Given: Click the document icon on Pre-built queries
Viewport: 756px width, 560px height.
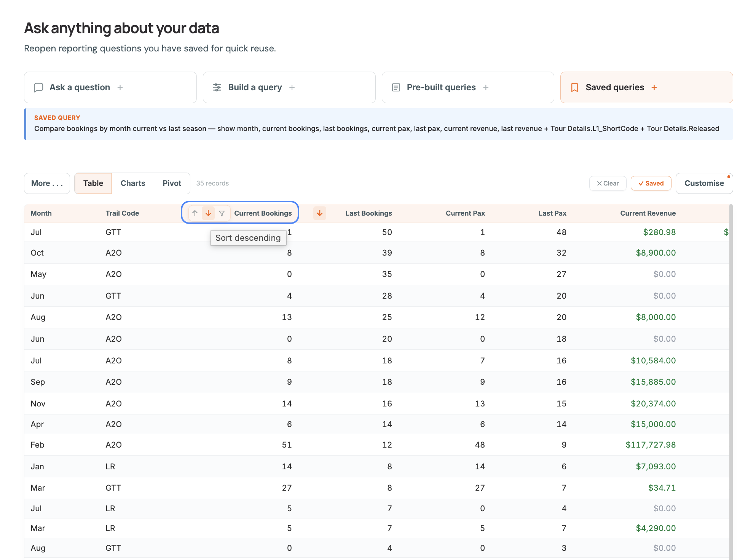Looking at the screenshot, I should click(x=396, y=88).
